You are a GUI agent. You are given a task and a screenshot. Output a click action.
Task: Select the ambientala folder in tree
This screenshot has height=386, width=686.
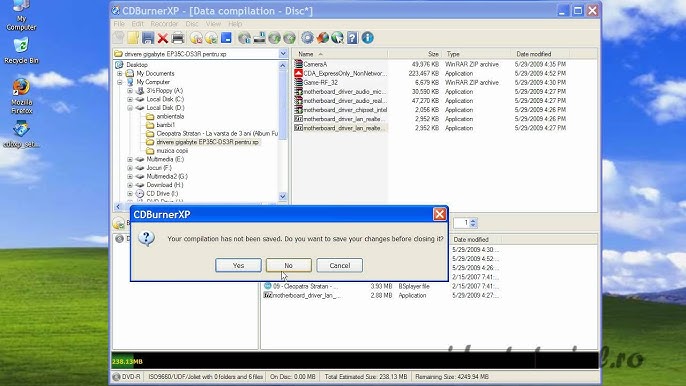[x=170, y=116]
